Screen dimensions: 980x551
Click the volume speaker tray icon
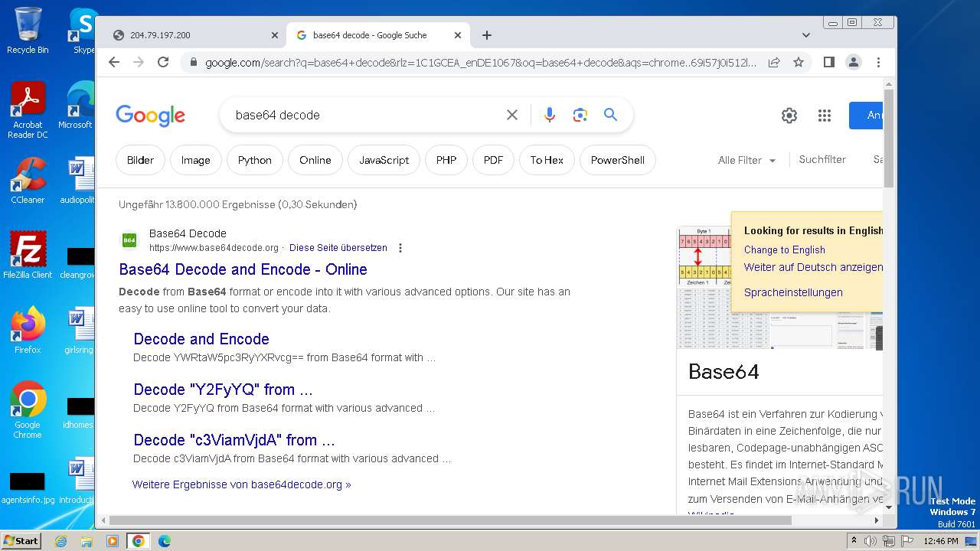tap(871, 541)
